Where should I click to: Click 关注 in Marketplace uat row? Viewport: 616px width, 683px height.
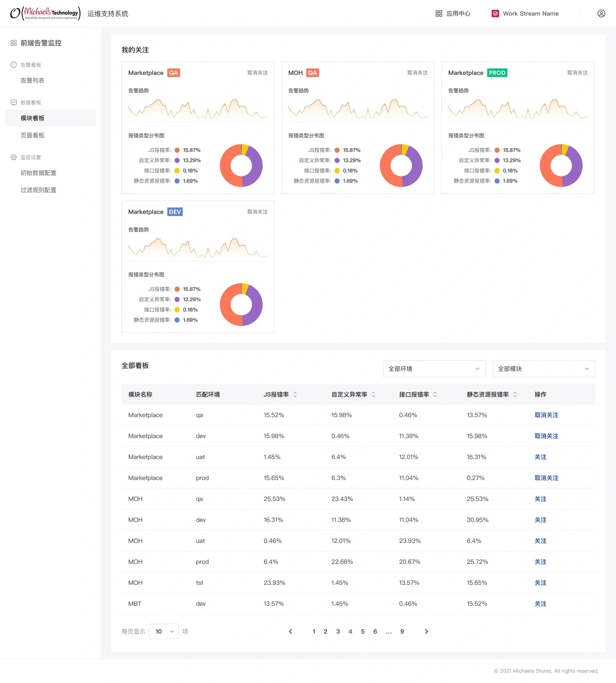(541, 457)
